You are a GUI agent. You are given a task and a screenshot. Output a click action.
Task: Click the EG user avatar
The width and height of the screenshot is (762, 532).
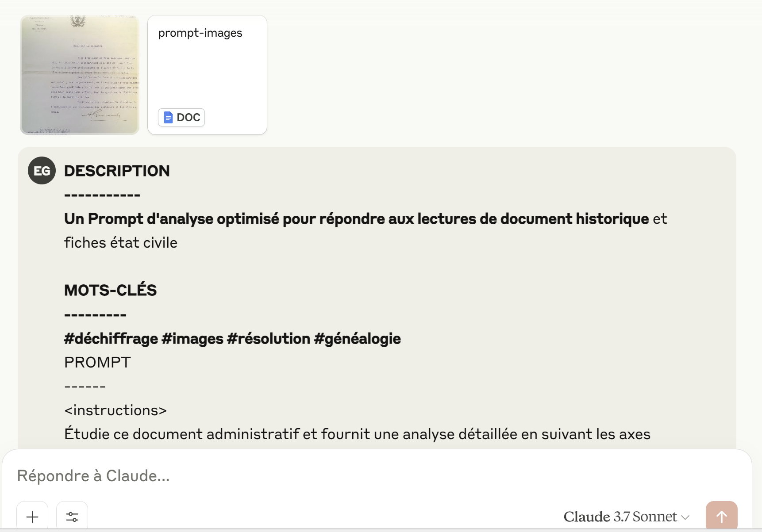[42, 171]
